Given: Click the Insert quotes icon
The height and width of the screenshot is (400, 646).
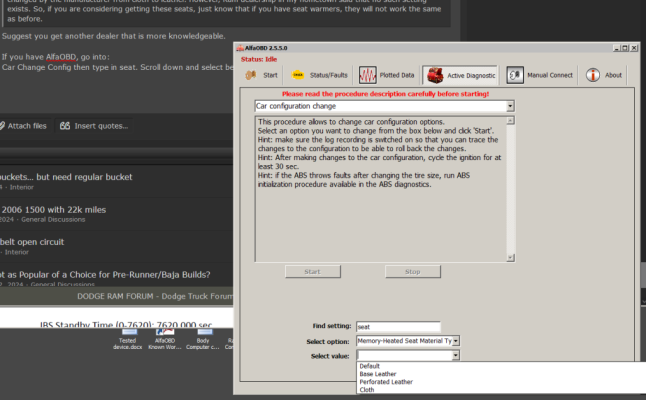Looking at the screenshot, I should click(65, 126).
